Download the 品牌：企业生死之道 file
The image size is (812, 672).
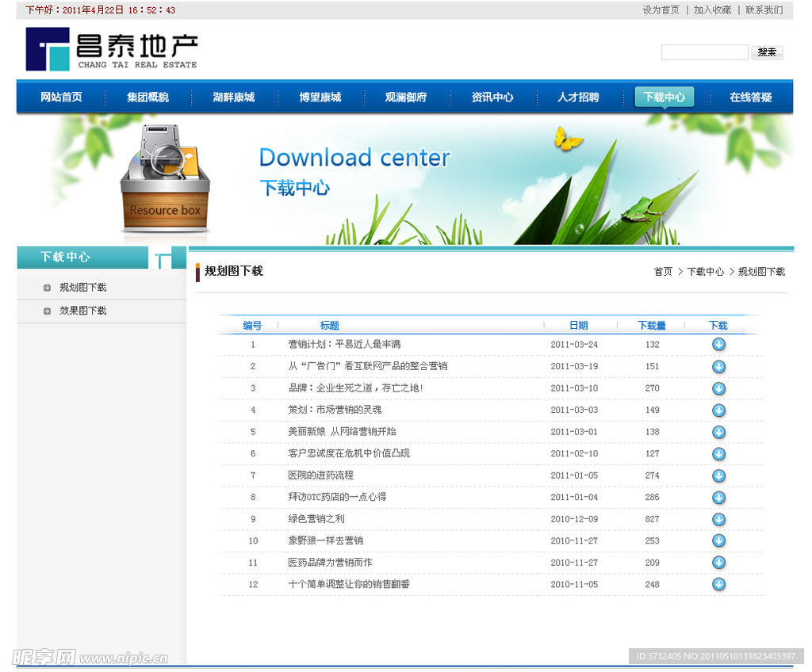(718, 388)
